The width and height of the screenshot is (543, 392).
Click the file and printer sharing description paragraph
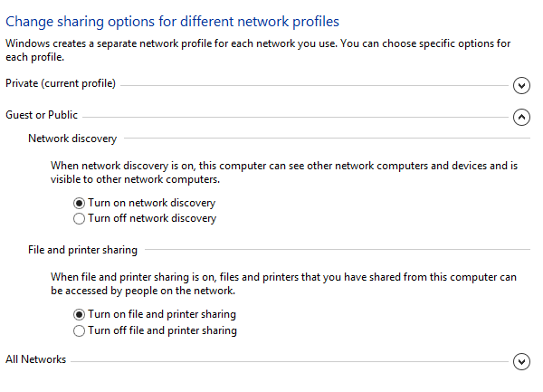(270, 284)
